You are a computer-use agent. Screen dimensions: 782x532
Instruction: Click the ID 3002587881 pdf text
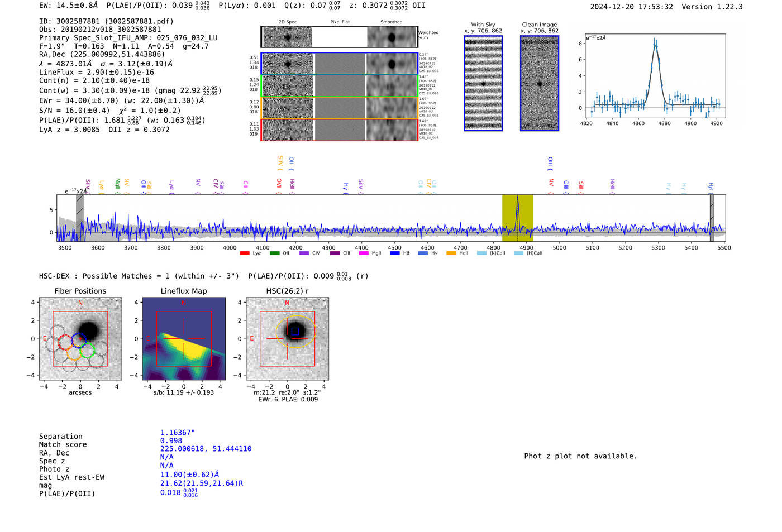[x=106, y=21]
